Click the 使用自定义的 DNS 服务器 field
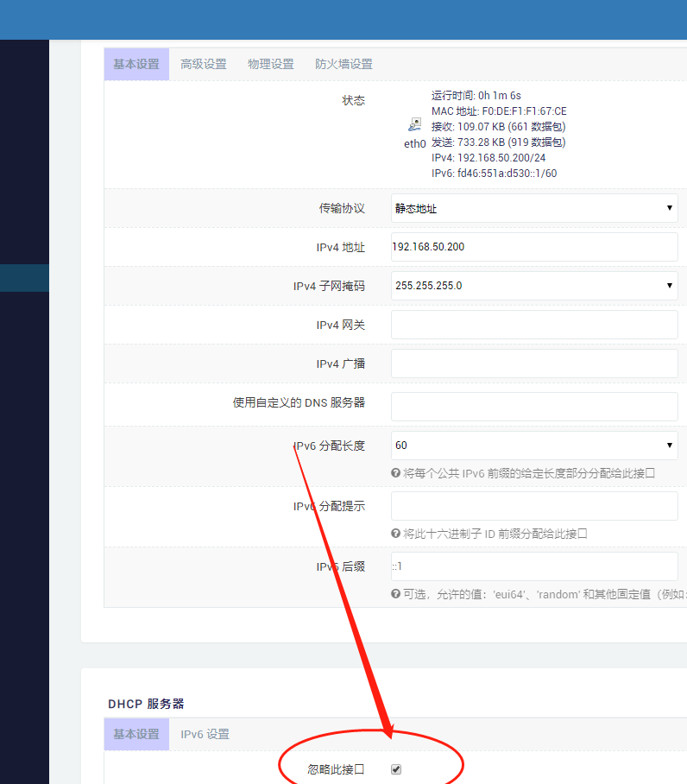 [534, 407]
